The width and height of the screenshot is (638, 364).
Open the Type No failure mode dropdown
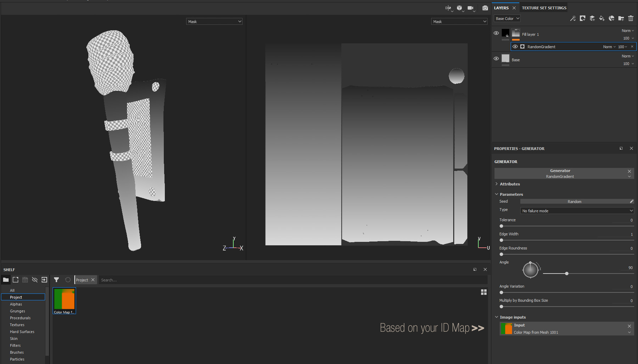pyautogui.click(x=577, y=211)
